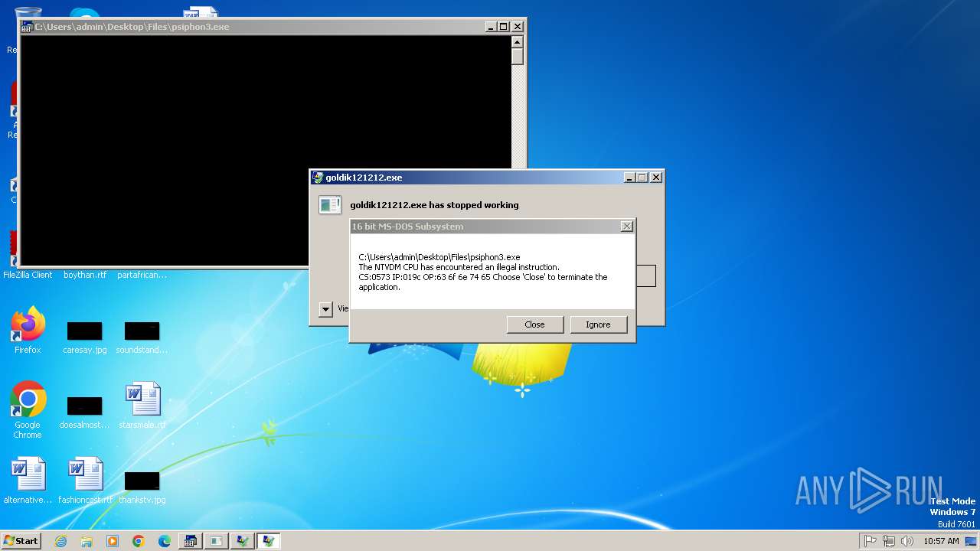The width and height of the screenshot is (980, 551).
Task: Open the Firefox desktop shortcut
Action: pos(28,331)
